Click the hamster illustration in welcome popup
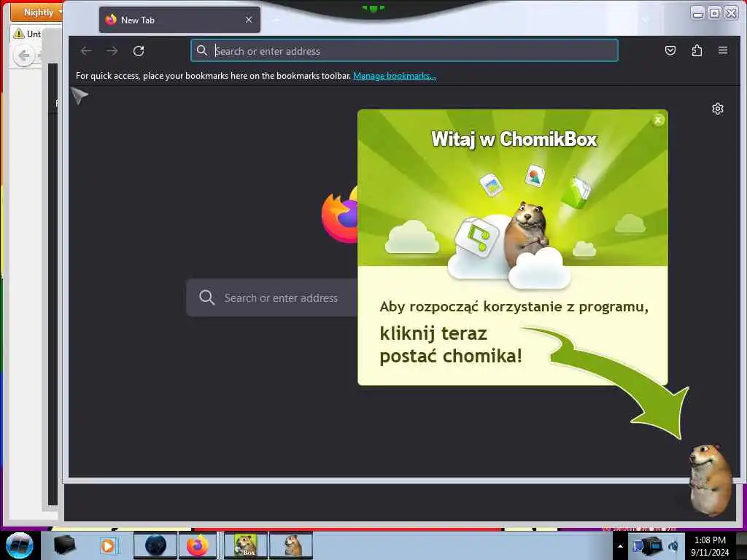 click(527, 235)
